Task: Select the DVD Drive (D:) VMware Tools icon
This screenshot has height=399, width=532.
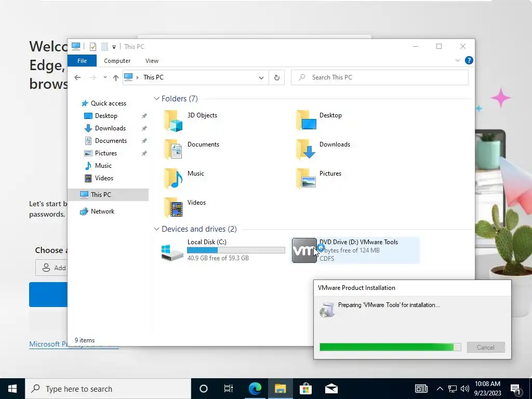Action: (x=304, y=250)
